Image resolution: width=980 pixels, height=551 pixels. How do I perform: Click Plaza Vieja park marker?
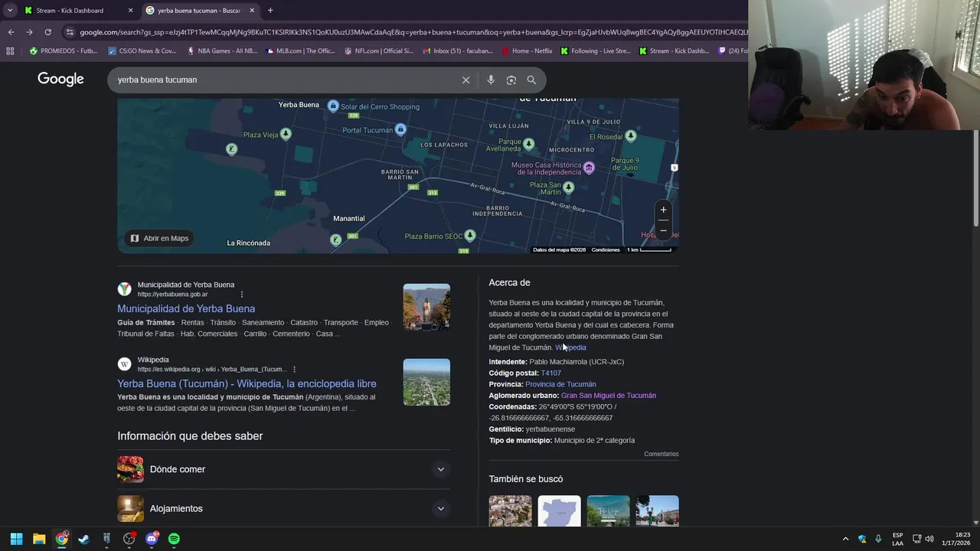tap(286, 134)
